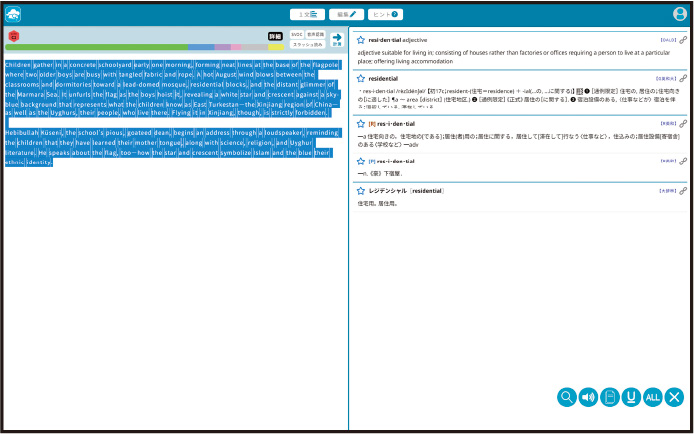The image size is (694, 434).
Task: Play audio with the speaker button
Action: pyautogui.click(x=588, y=397)
